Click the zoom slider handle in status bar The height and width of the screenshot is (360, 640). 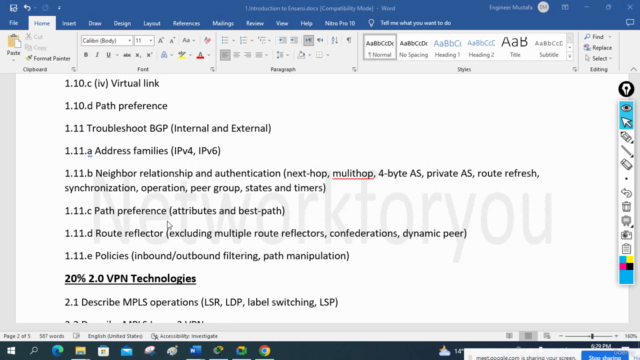coord(592,336)
